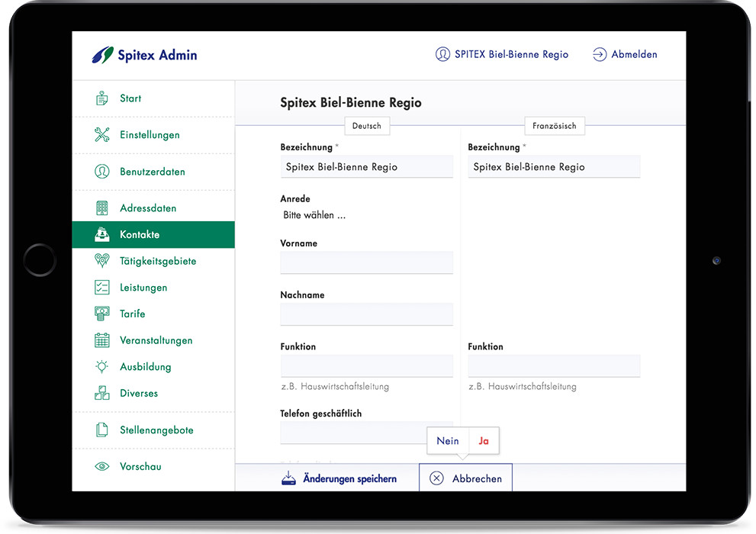Click the Tarife money icon
The width and height of the screenshot is (756, 534).
point(101,314)
